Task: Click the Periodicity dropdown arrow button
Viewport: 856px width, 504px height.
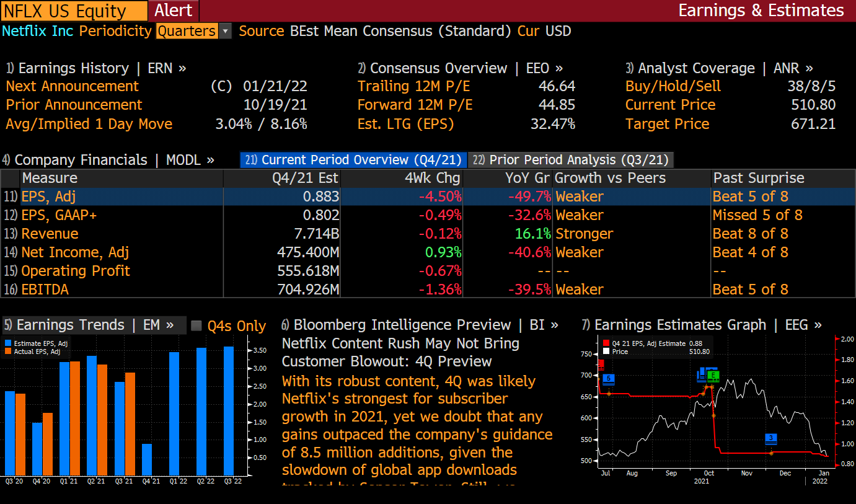Action: pyautogui.click(x=225, y=31)
